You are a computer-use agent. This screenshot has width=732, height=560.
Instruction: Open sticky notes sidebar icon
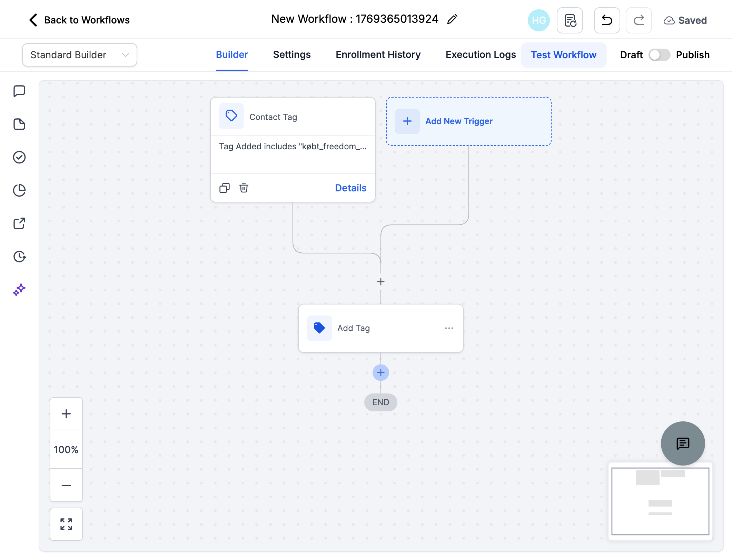pyautogui.click(x=19, y=124)
